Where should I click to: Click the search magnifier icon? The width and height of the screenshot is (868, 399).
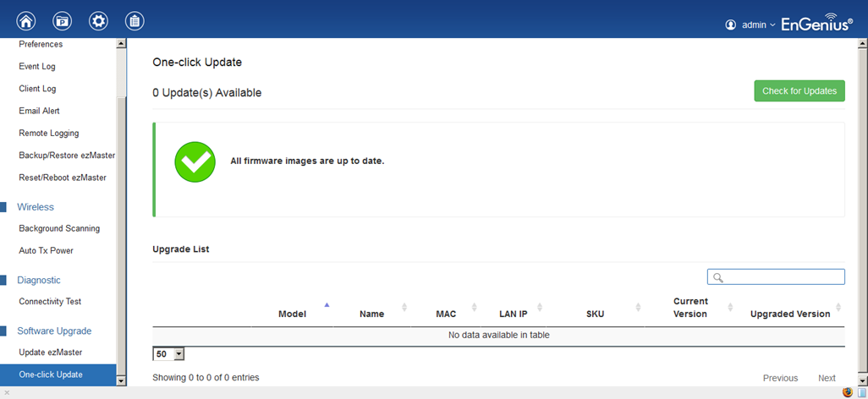pyautogui.click(x=718, y=277)
